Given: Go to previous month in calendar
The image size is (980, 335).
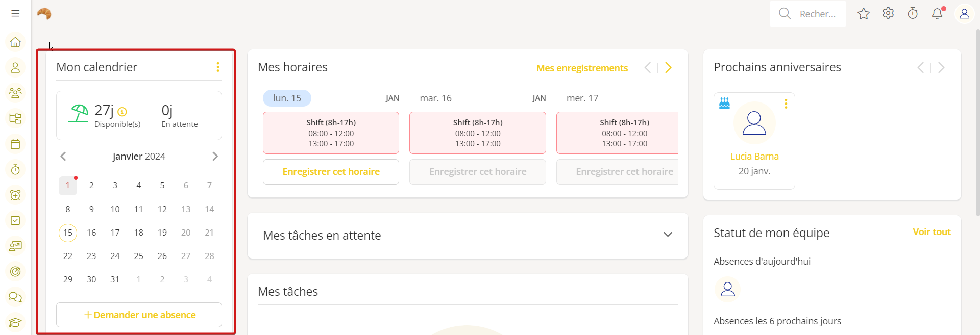Looking at the screenshot, I should pyautogui.click(x=63, y=157).
